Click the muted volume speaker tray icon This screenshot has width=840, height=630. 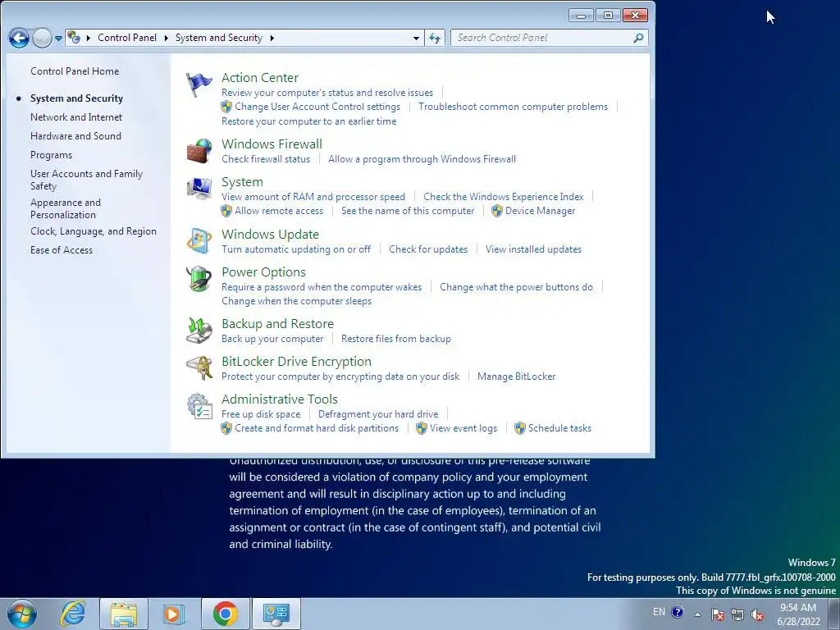coord(757,614)
